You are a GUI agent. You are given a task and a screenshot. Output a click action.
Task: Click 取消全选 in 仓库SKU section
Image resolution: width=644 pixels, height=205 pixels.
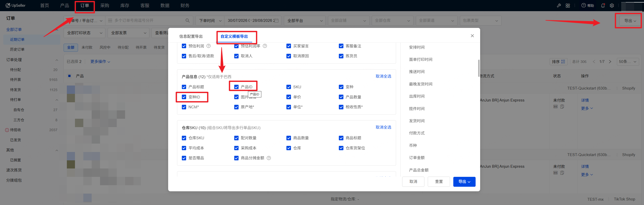tap(383, 127)
